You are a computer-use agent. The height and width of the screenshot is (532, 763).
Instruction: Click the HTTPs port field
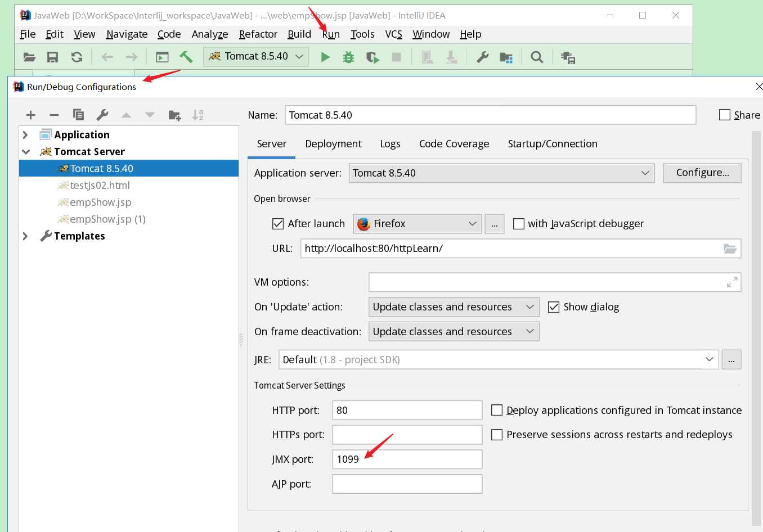point(407,435)
